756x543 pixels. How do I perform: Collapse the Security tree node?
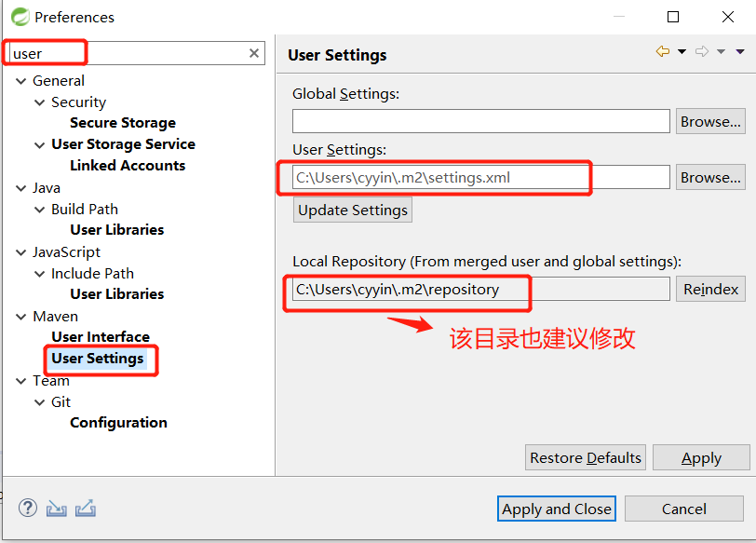point(39,102)
